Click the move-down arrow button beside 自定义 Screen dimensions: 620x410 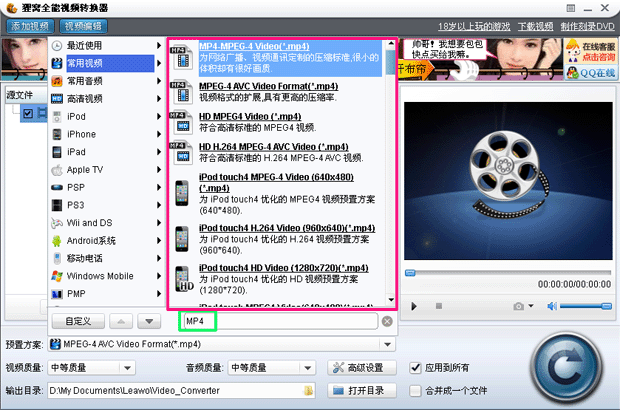(x=149, y=321)
